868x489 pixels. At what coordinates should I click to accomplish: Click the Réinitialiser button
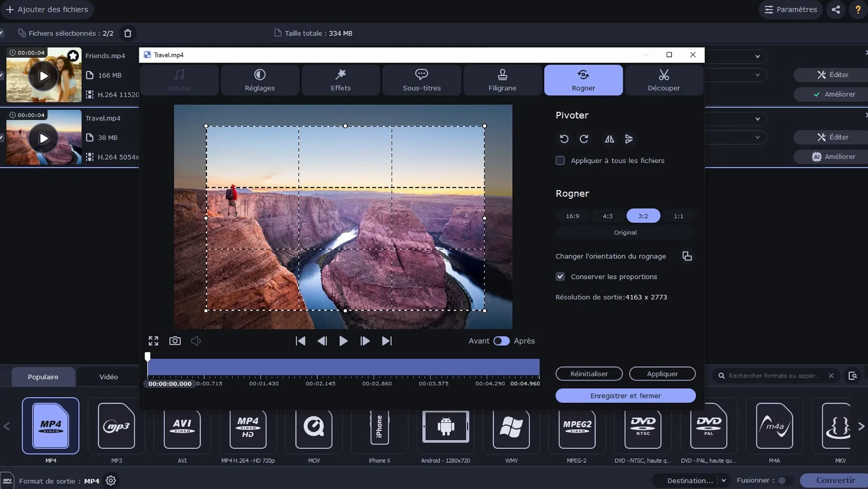click(x=589, y=374)
